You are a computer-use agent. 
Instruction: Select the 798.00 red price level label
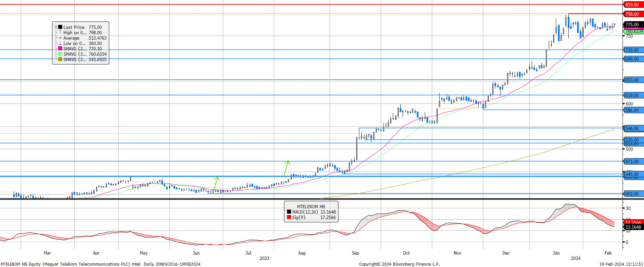[633, 14]
